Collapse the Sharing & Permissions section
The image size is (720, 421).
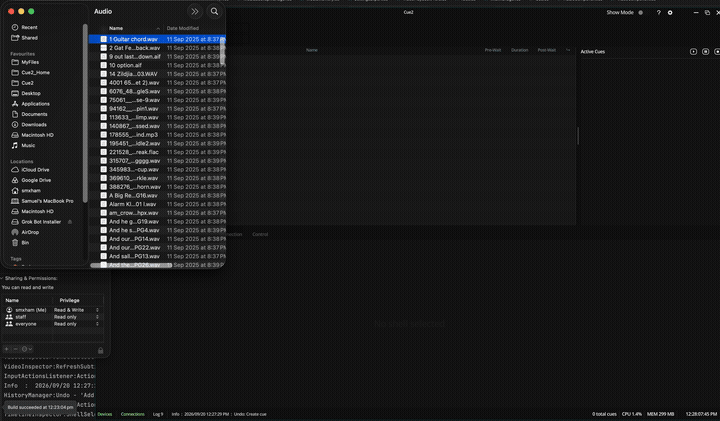2,278
